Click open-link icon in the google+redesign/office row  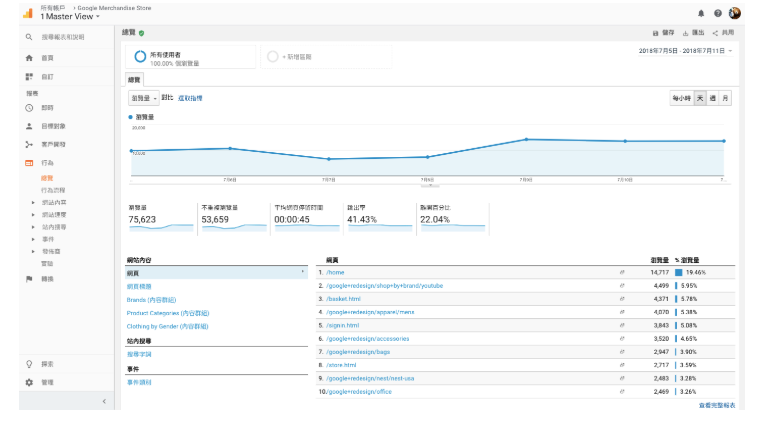pyautogui.click(x=622, y=391)
